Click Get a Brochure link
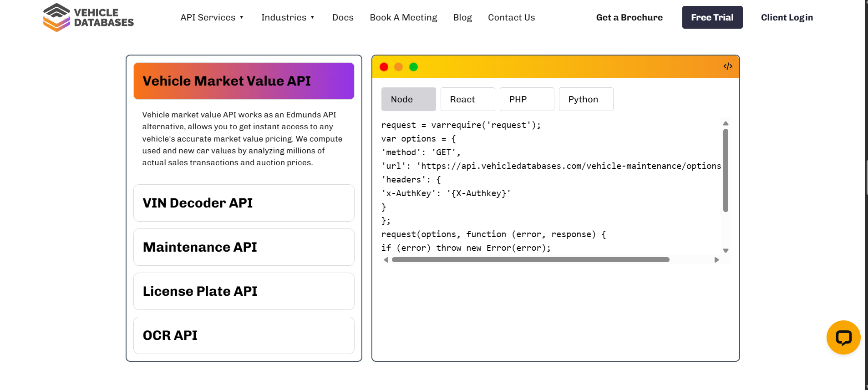The width and height of the screenshot is (868, 390). click(629, 17)
